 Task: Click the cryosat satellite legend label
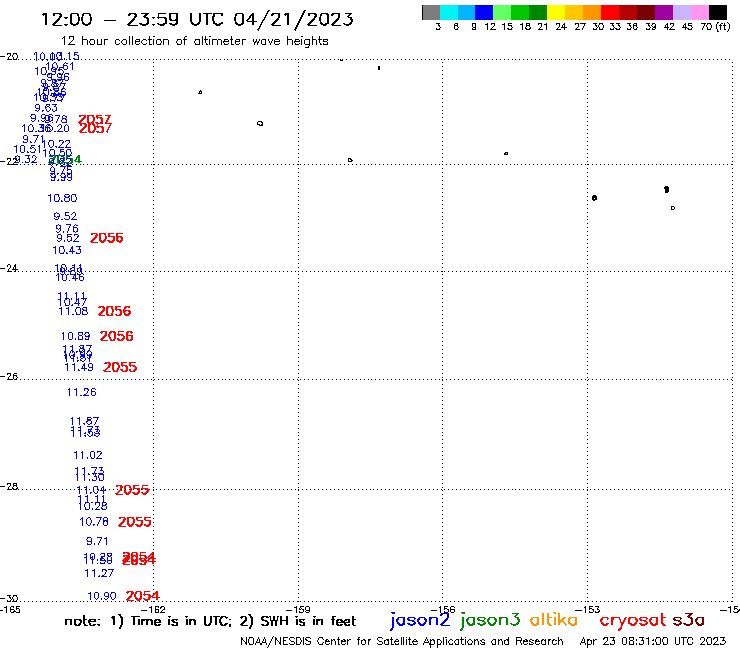pos(633,620)
